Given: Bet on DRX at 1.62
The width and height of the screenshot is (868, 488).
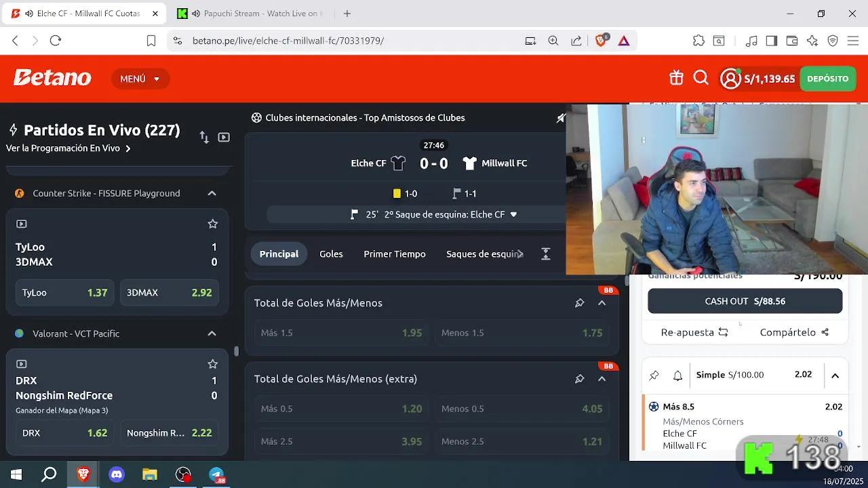Looking at the screenshot, I should [x=64, y=433].
